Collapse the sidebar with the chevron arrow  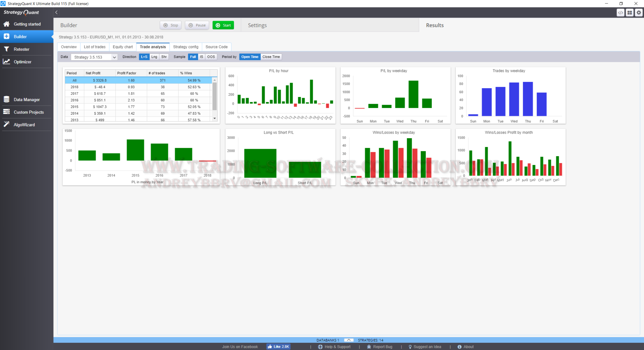(57, 12)
